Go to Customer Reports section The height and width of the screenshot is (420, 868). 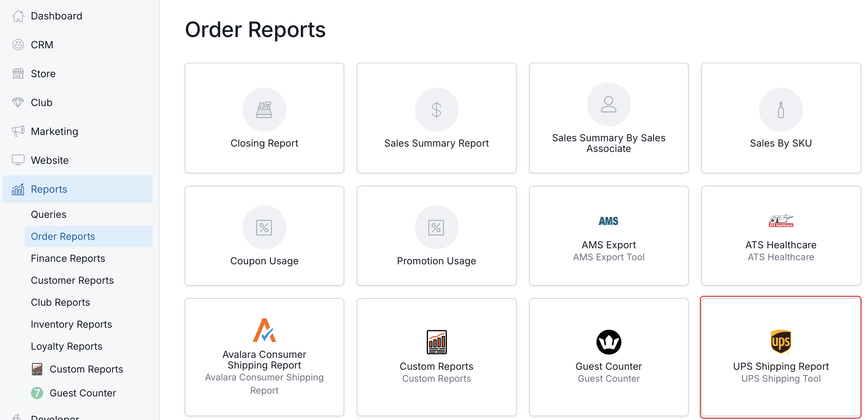[x=72, y=280]
